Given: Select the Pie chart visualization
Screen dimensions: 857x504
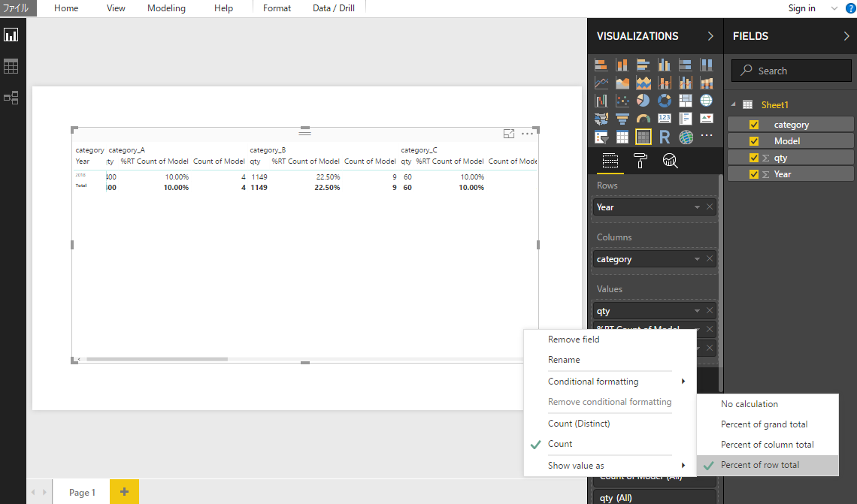Looking at the screenshot, I should (644, 101).
